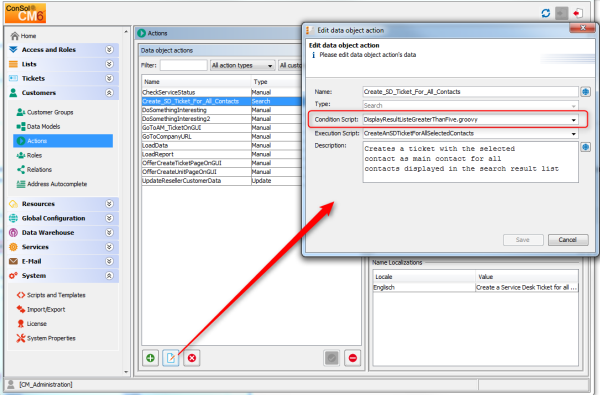Click the refresh icon in top bar

click(x=546, y=13)
